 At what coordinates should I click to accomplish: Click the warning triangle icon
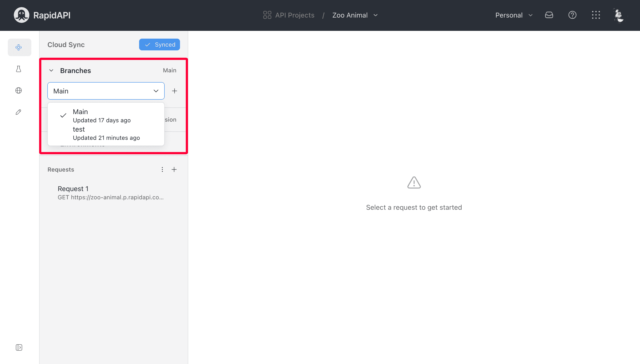[x=414, y=183]
